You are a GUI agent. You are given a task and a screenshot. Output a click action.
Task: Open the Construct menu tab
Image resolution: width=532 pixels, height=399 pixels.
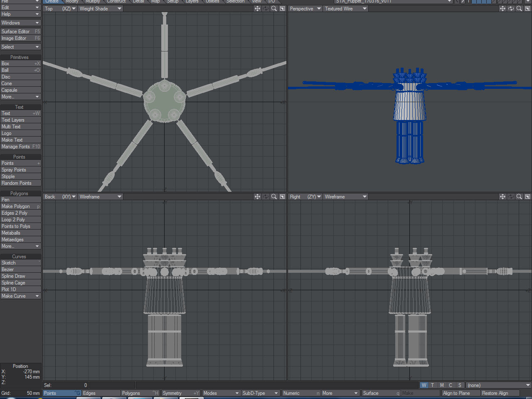116,2
